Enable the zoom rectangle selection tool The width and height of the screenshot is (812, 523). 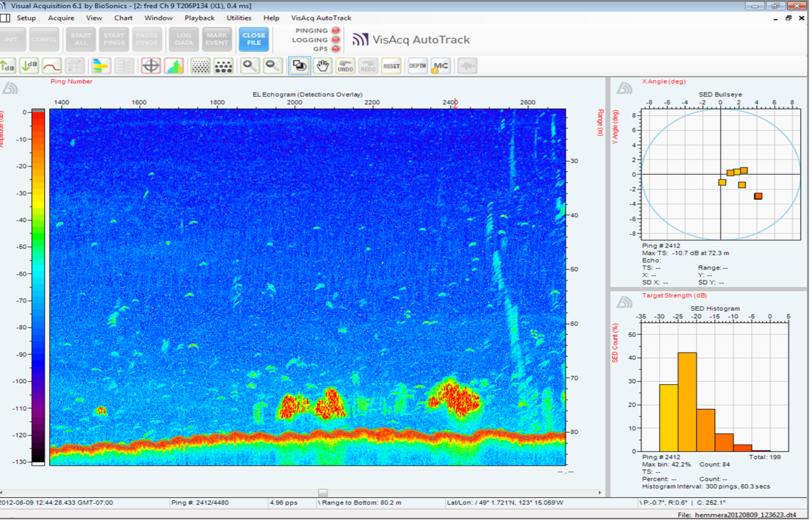coord(300,66)
